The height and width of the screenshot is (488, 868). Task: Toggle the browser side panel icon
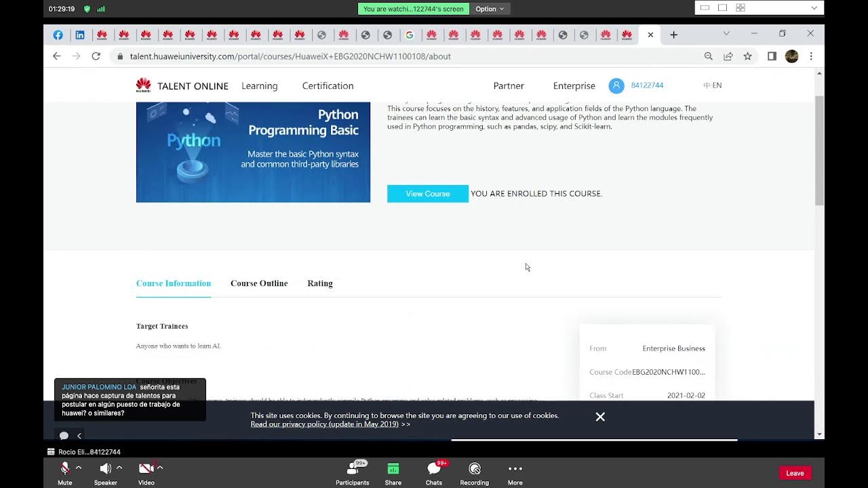(772, 56)
